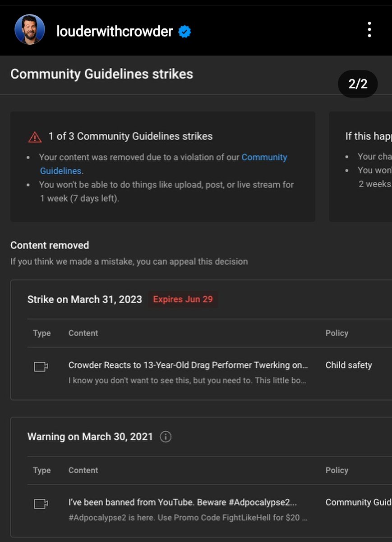This screenshot has width=392, height=542.
Task: Click 'If you think we made a mistake' appeal text
Action: pos(129,262)
